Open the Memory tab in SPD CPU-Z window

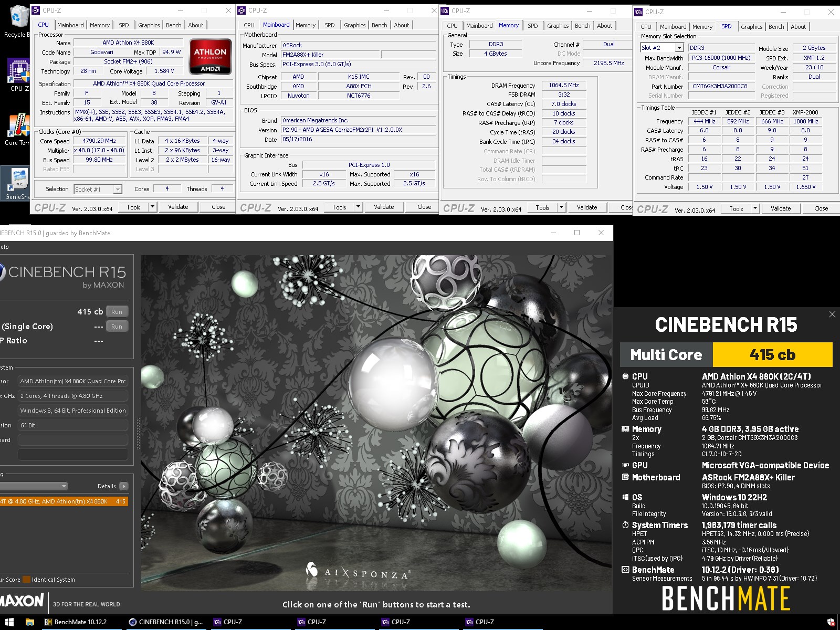pyautogui.click(x=702, y=27)
